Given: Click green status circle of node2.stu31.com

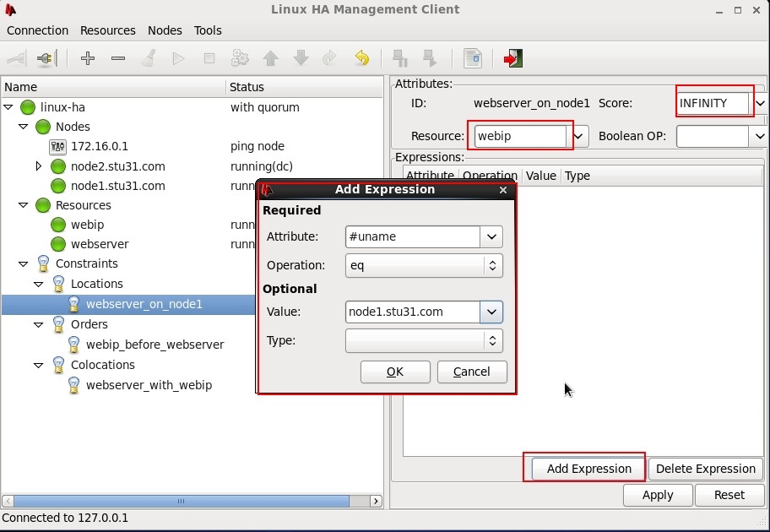Looking at the screenshot, I should pos(58,166).
